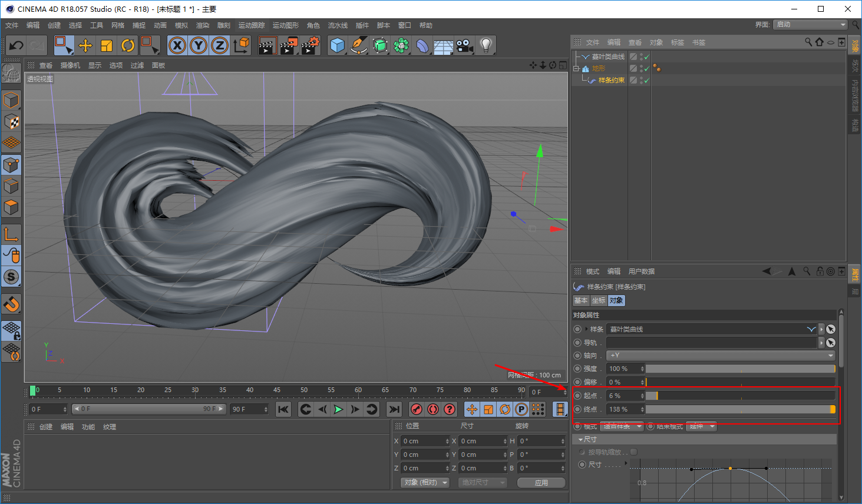Enable the snap magnet icon
Screen dimensions: 862x504
tap(11, 304)
